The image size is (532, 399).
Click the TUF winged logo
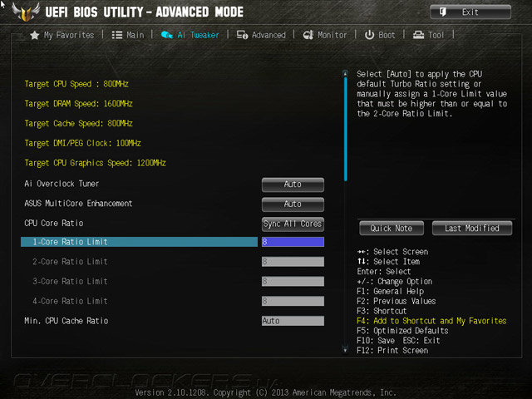(x=26, y=12)
